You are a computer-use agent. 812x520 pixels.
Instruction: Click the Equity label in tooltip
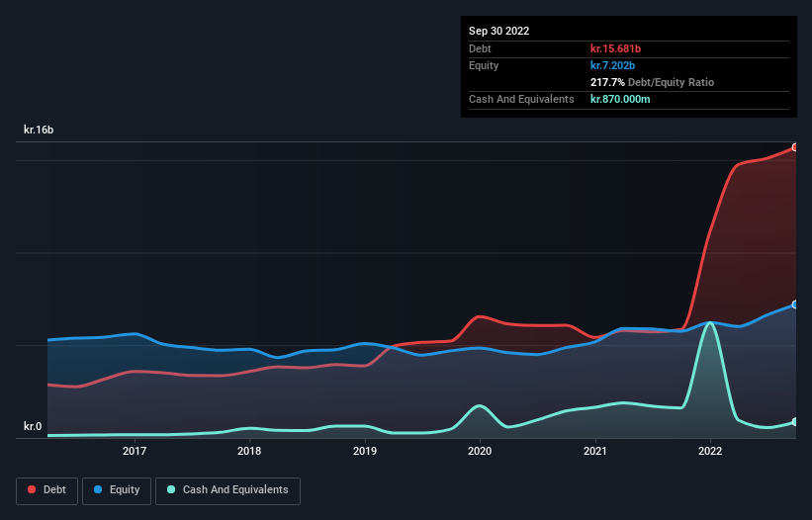click(x=484, y=65)
